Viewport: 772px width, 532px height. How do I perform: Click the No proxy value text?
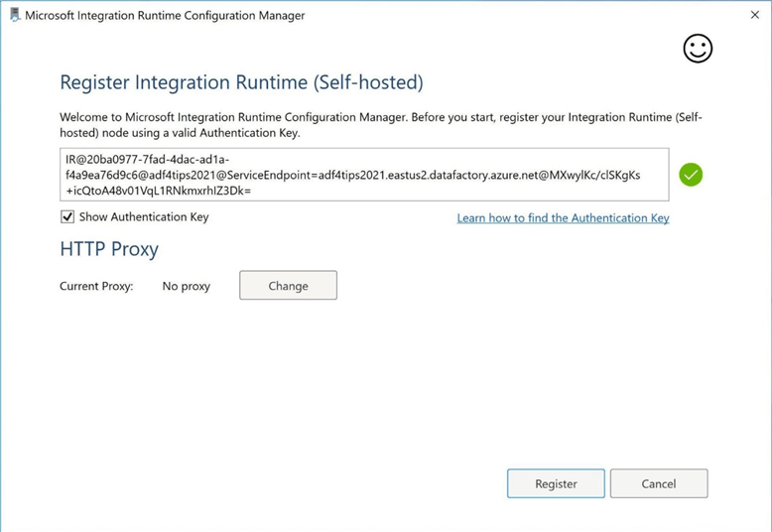tap(187, 286)
